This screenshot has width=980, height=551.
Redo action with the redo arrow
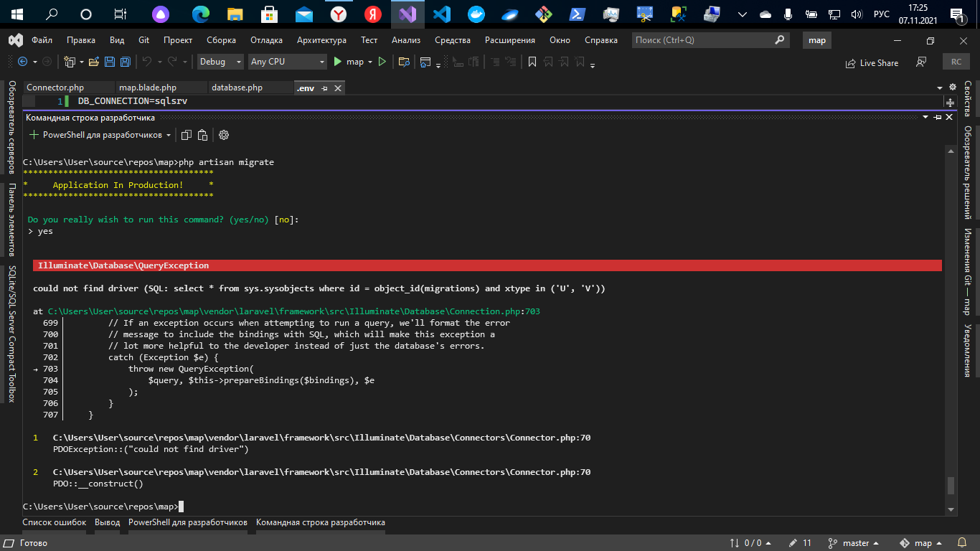click(171, 62)
